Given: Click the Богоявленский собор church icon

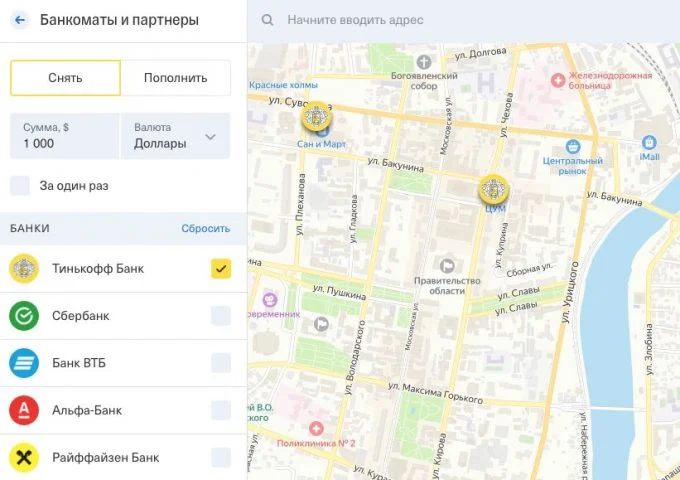Looking at the screenshot, I should pyautogui.click(x=424, y=62).
